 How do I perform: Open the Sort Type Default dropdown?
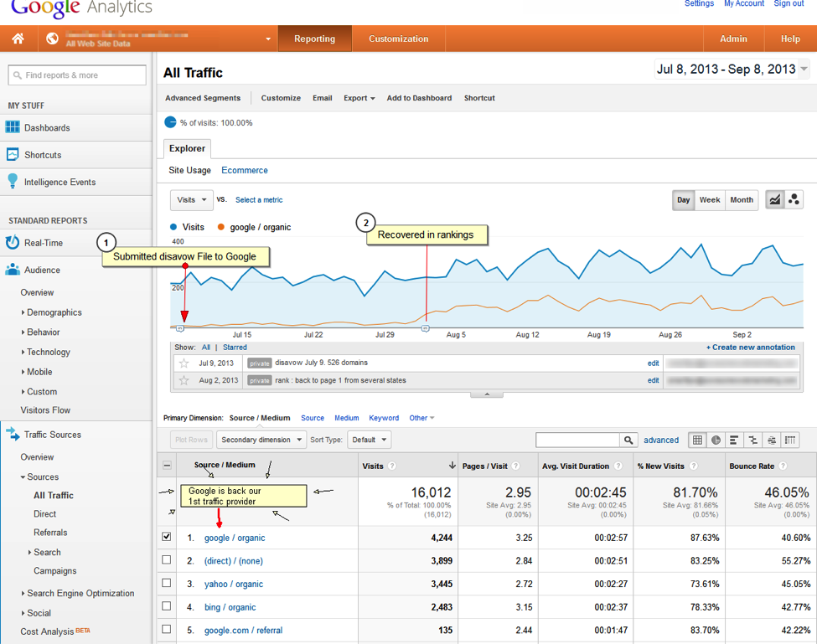pyautogui.click(x=370, y=440)
